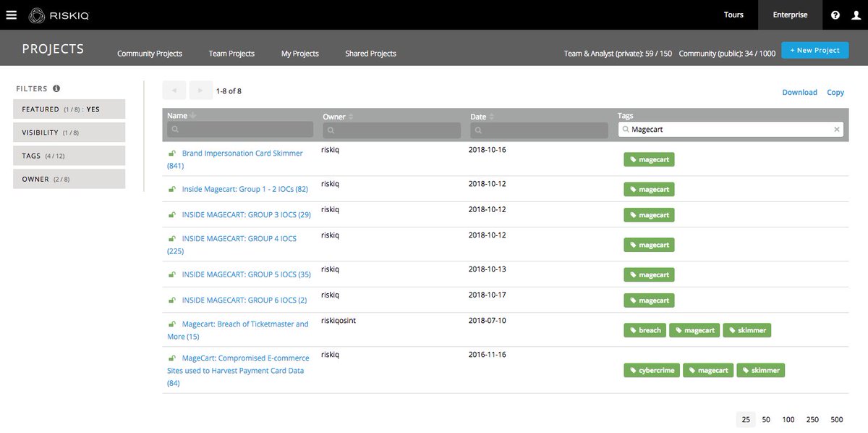This screenshot has height=433, width=868.
Task: Open Team Projects tab
Action: (231, 54)
